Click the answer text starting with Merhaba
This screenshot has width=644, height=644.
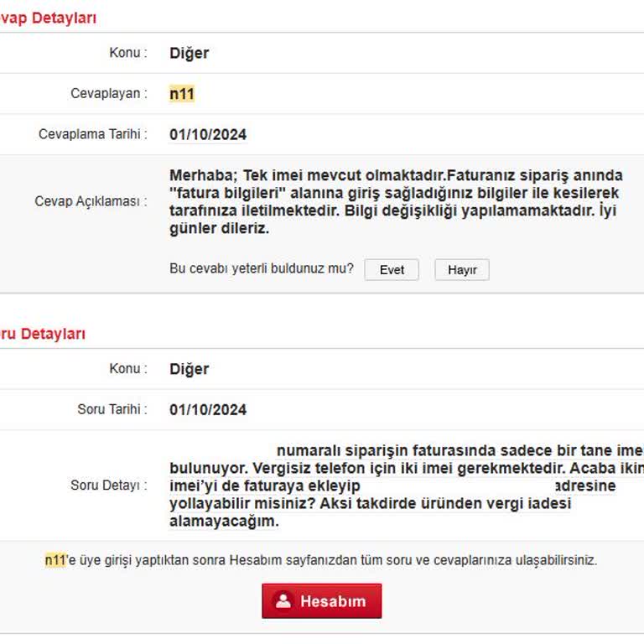click(396, 201)
